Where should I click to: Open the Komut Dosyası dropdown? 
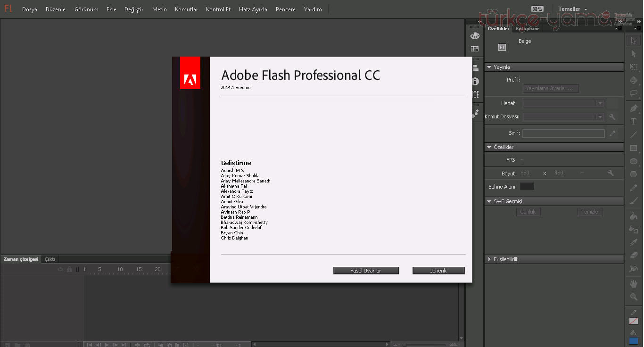click(563, 117)
